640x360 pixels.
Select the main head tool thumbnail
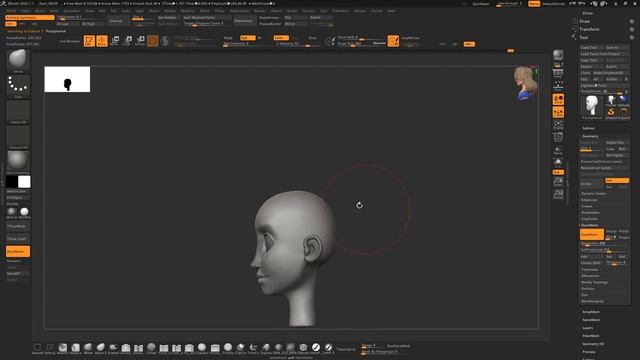click(x=591, y=107)
